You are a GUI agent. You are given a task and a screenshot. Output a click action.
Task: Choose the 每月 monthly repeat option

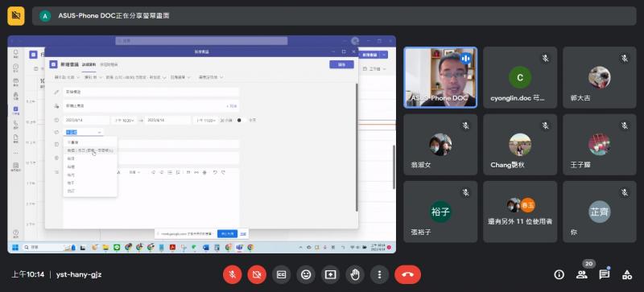coord(90,175)
